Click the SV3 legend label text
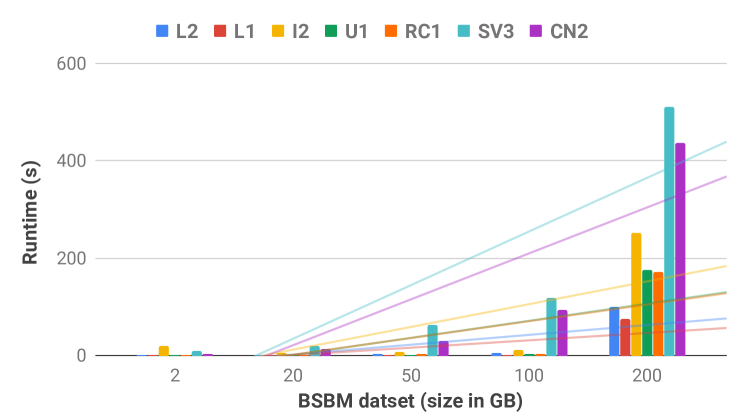The width and height of the screenshot is (747, 413). point(496,31)
